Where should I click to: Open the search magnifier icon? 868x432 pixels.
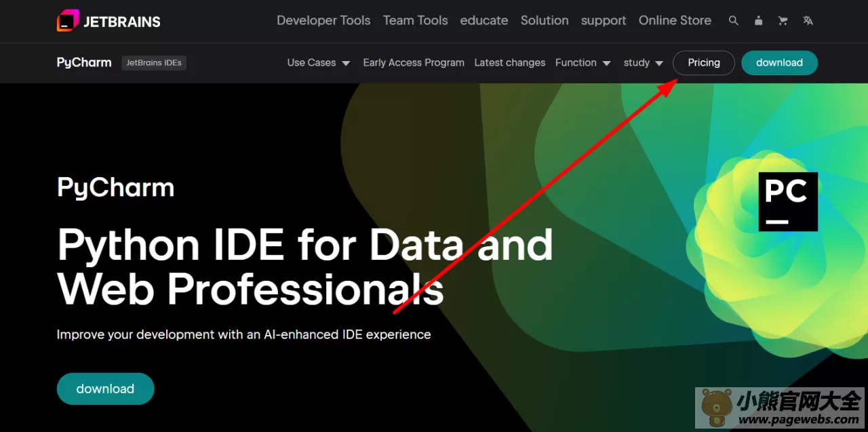(x=733, y=21)
